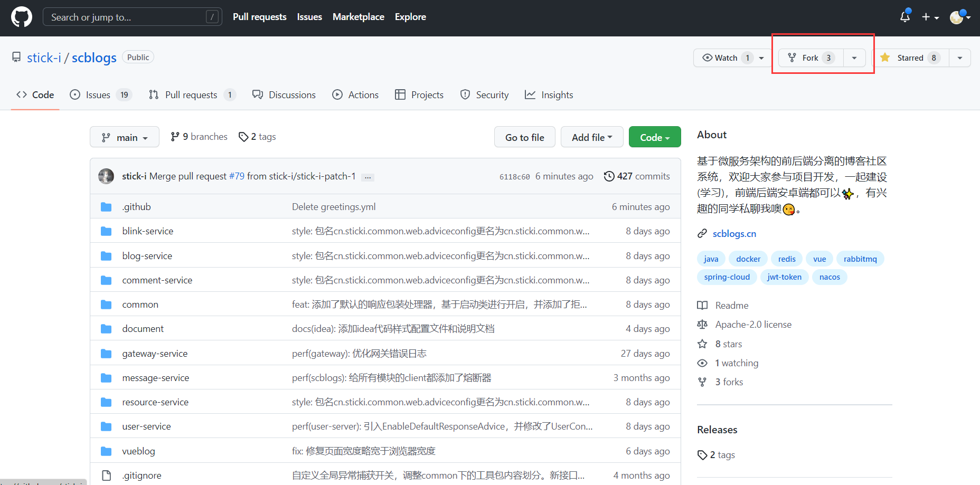Click the link icon beside scblogs.cn
Image resolution: width=980 pixels, height=485 pixels.
702,234
